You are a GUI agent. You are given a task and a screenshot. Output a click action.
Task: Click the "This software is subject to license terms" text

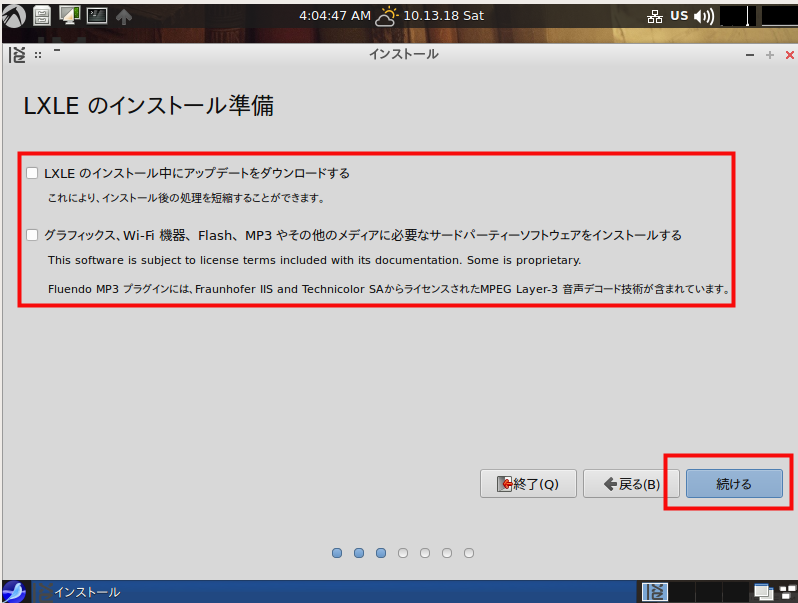(315, 260)
